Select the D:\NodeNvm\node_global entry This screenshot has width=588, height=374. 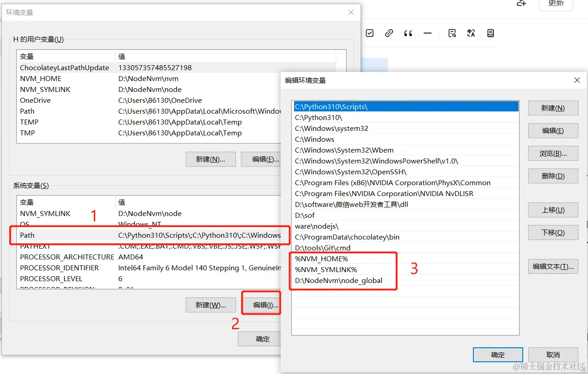pos(405,280)
